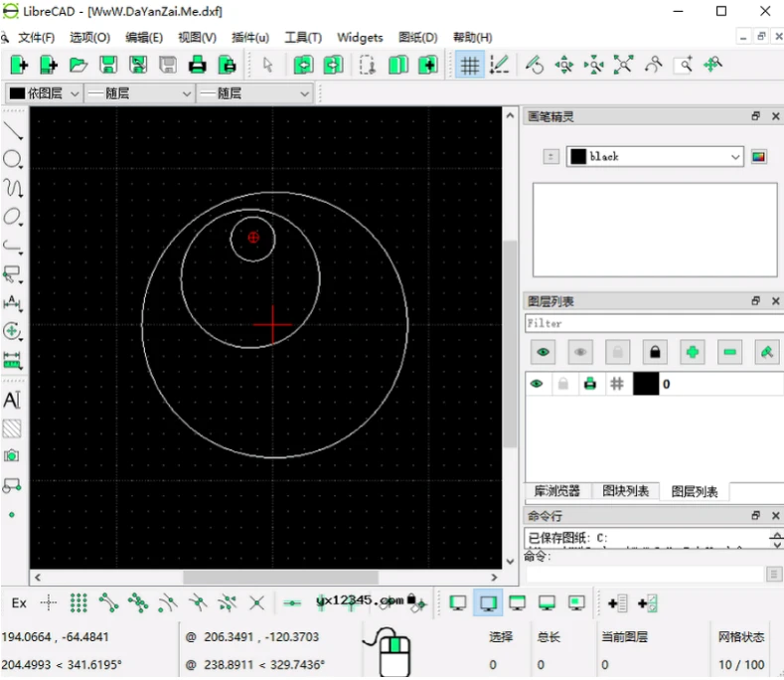Viewport: 784px width, 680px height.
Task: Toggle visibility eye of layer 0
Action: coord(537,384)
